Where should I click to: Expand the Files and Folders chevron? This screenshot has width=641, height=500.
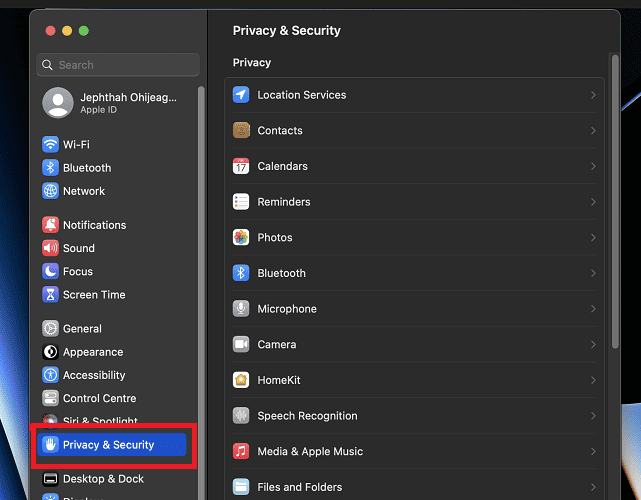[593, 487]
